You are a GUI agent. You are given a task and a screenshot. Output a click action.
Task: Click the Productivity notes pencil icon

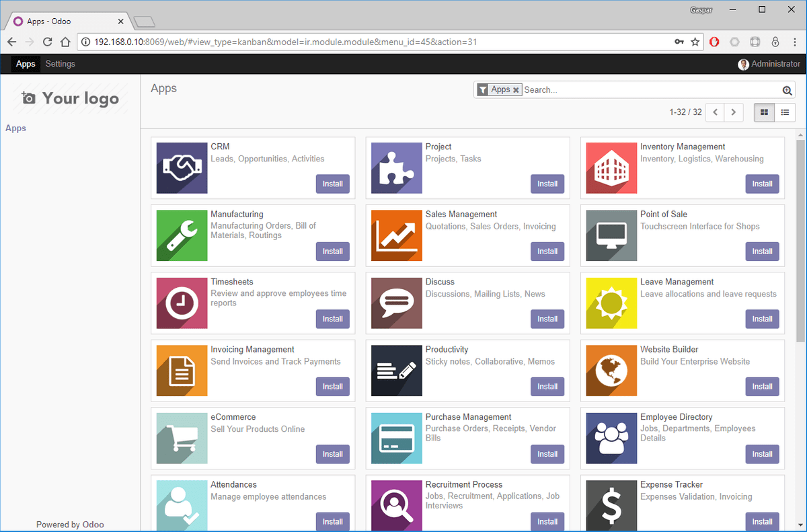397,371
